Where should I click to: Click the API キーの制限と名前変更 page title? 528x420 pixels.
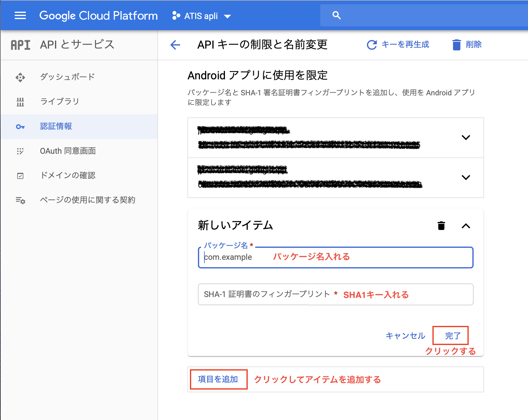click(x=262, y=45)
